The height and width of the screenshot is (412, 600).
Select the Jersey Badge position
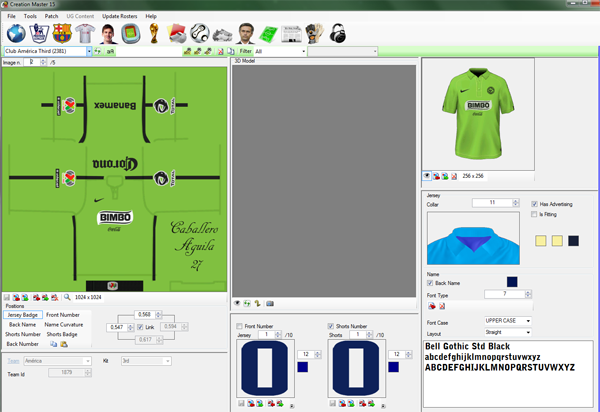tap(23, 315)
